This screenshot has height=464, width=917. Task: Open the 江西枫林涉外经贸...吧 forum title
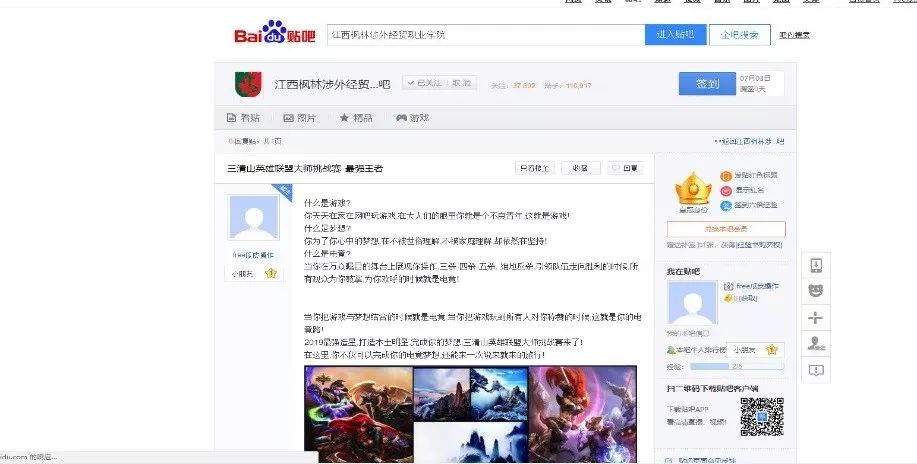pos(332,85)
